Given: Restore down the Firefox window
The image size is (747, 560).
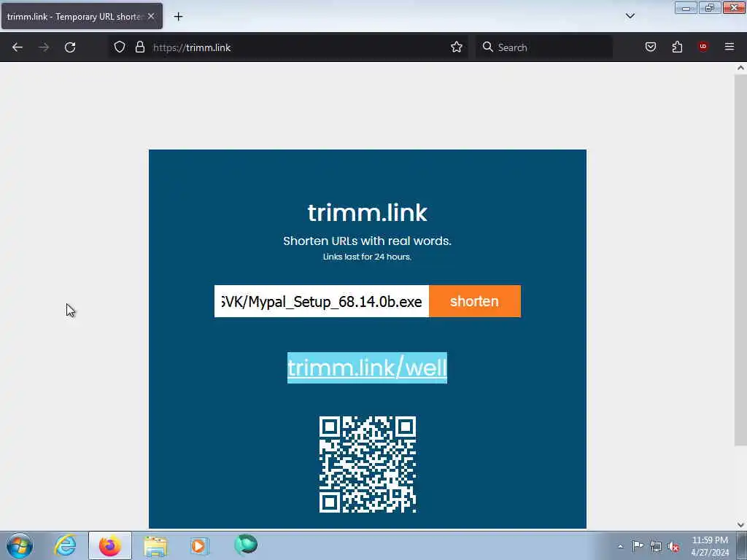Looking at the screenshot, I should tap(709, 8).
